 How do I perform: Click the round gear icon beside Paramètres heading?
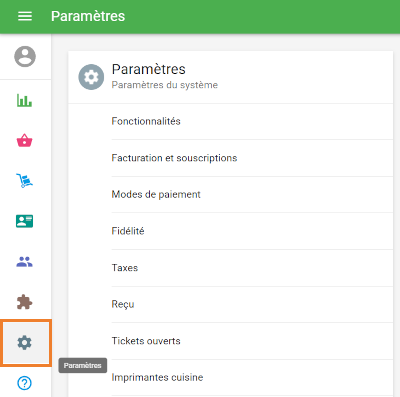91,77
